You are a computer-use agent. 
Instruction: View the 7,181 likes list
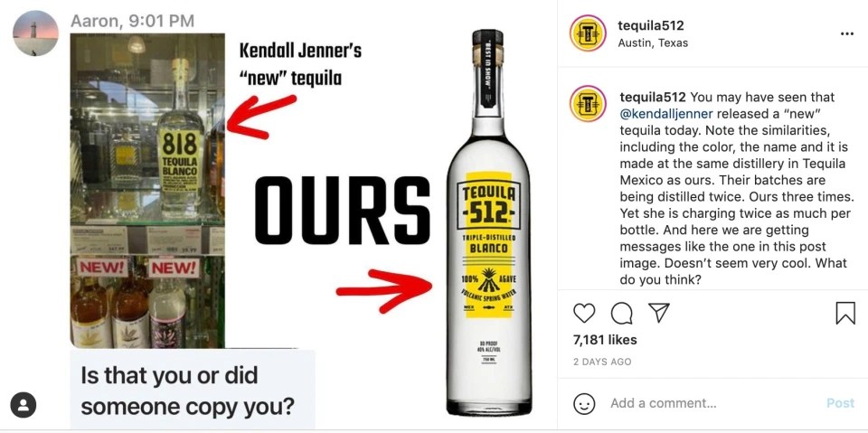point(605,340)
